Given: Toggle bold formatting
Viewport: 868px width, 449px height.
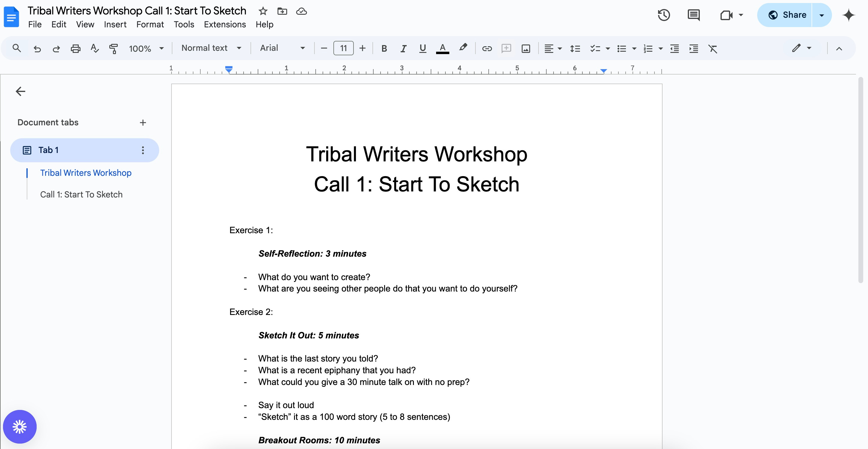Looking at the screenshot, I should point(384,49).
